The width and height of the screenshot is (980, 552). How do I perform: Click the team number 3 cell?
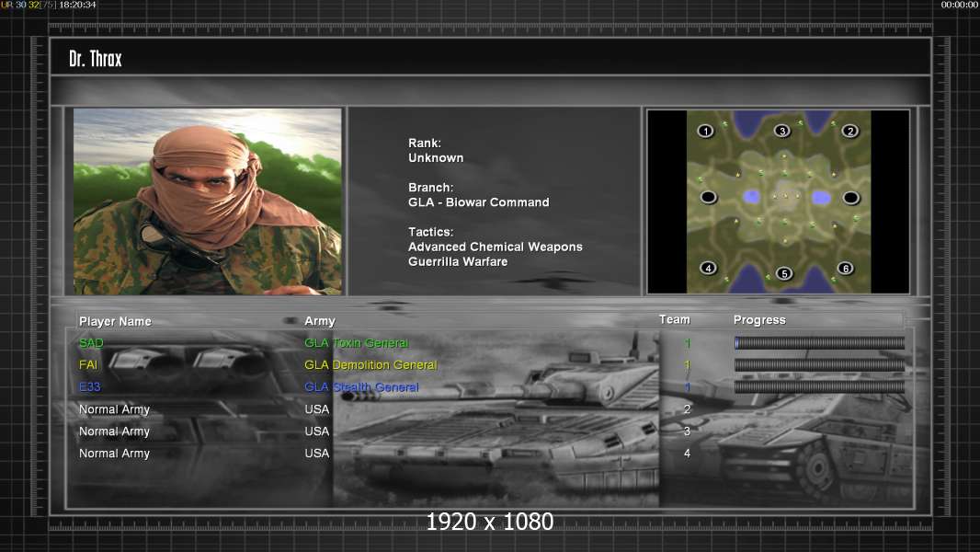click(x=687, y=431)
